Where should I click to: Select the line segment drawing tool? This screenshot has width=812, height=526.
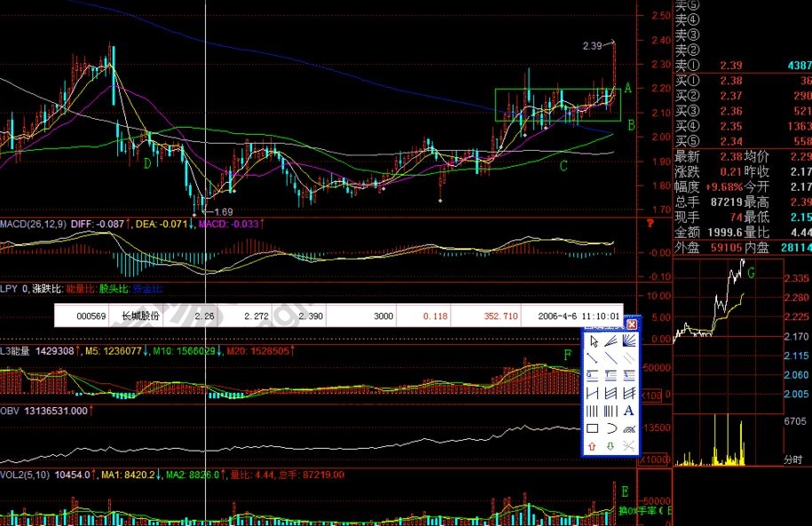[x=591, y=358]
